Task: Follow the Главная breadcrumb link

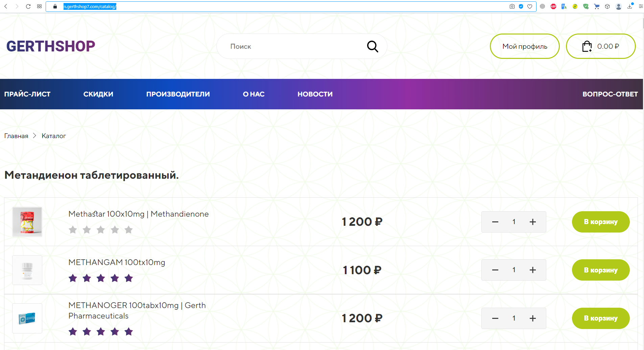Action: pyautogui.click(x=16, y=136)
